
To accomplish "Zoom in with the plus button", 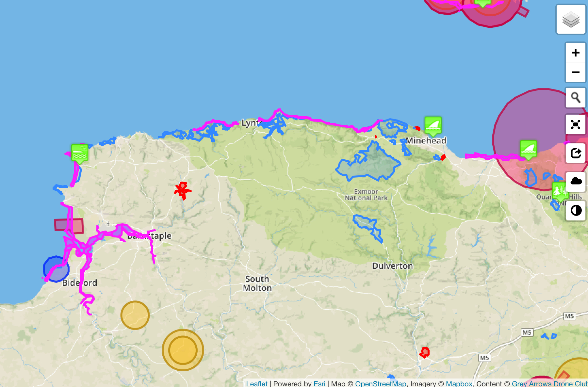I will pyautogui.click(x=575, y=53).
